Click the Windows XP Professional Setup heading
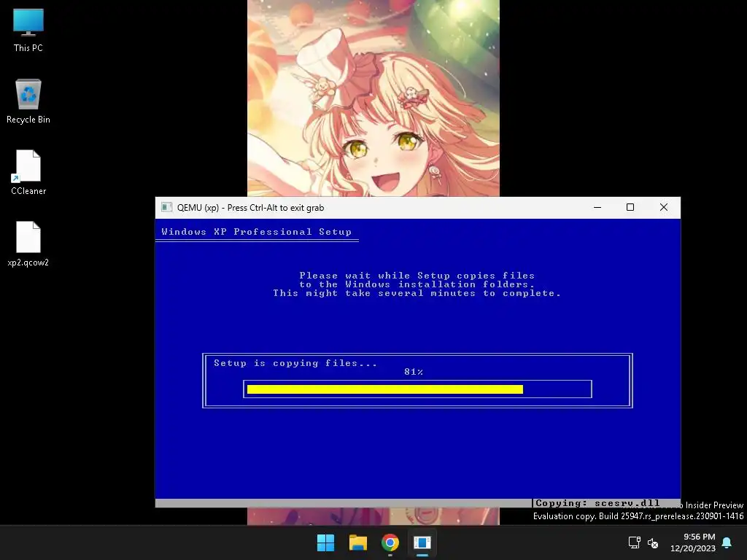This screenshot has width=747, height=560. 256,232
